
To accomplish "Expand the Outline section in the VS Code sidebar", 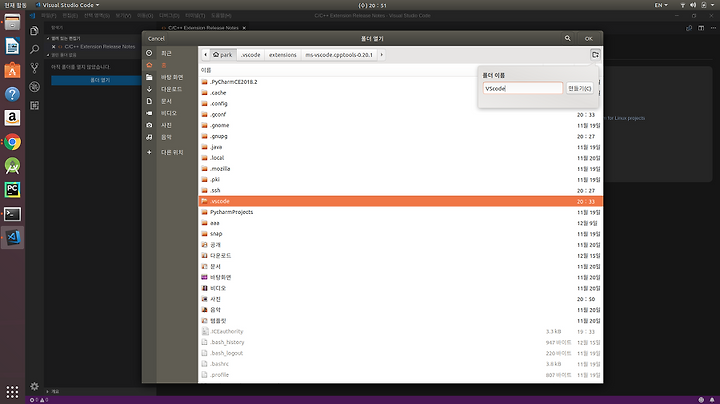I will [x=53, y=392].
